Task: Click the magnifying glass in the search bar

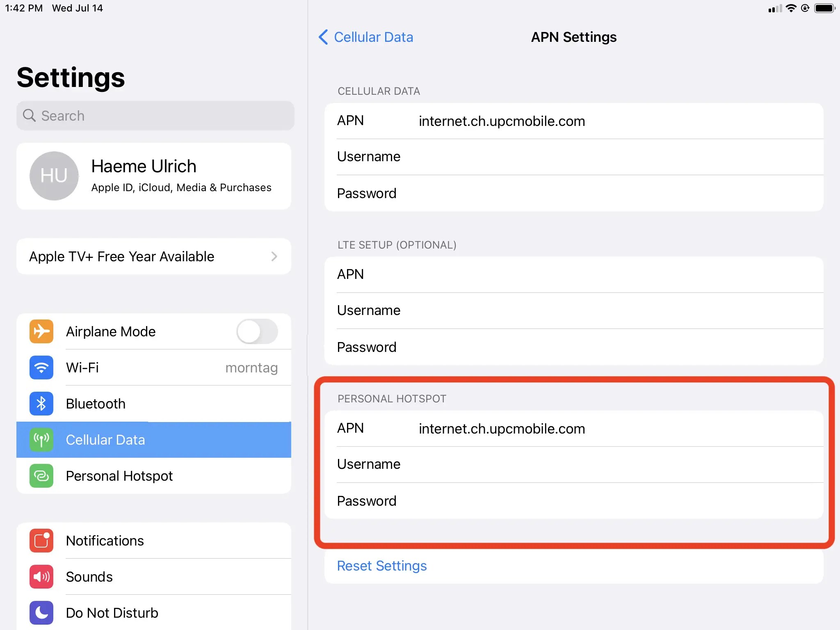Action: [x=29, y=116]
